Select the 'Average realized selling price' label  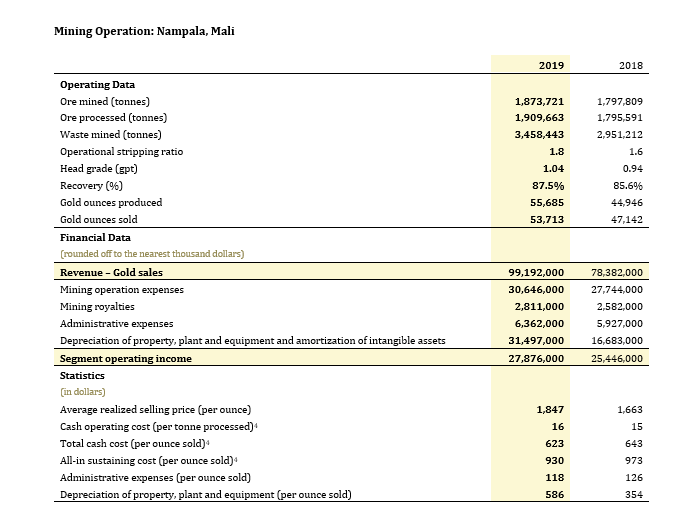tap(156, 410)
